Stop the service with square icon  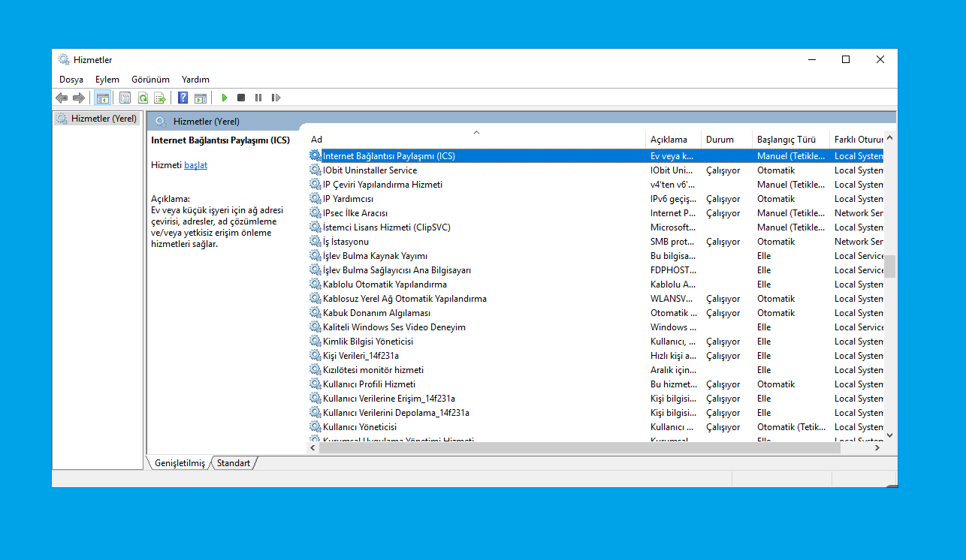coord(241,98)
